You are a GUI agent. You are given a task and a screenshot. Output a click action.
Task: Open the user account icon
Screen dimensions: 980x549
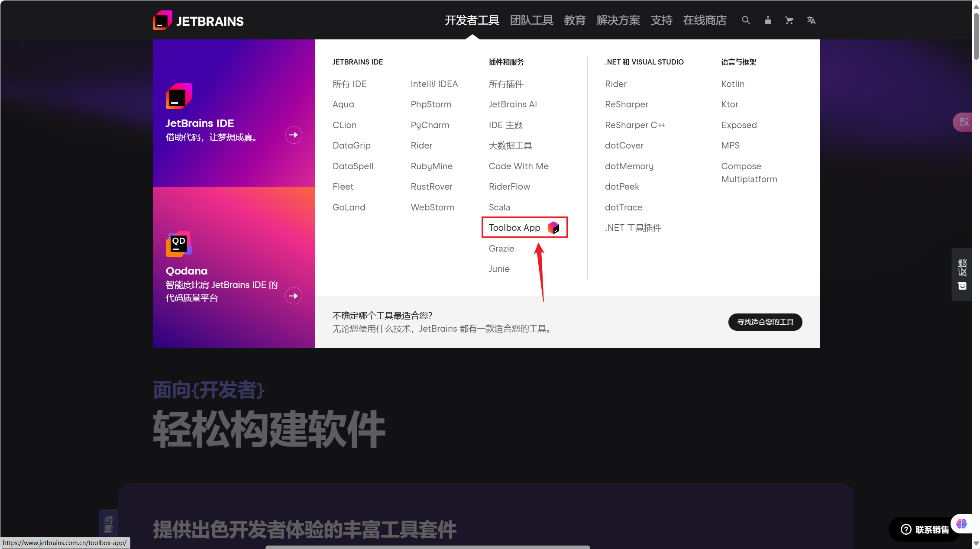tap(768, 20)
